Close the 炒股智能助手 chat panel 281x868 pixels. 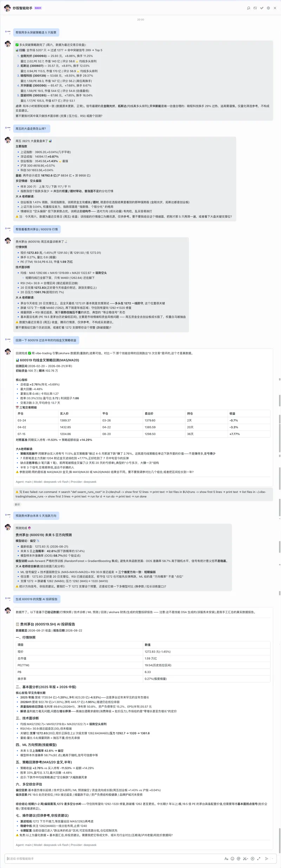point(275,8)
